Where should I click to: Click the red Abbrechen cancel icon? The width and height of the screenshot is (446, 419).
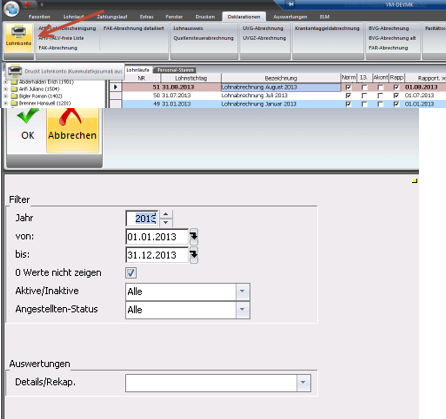[x=70, y=117]
